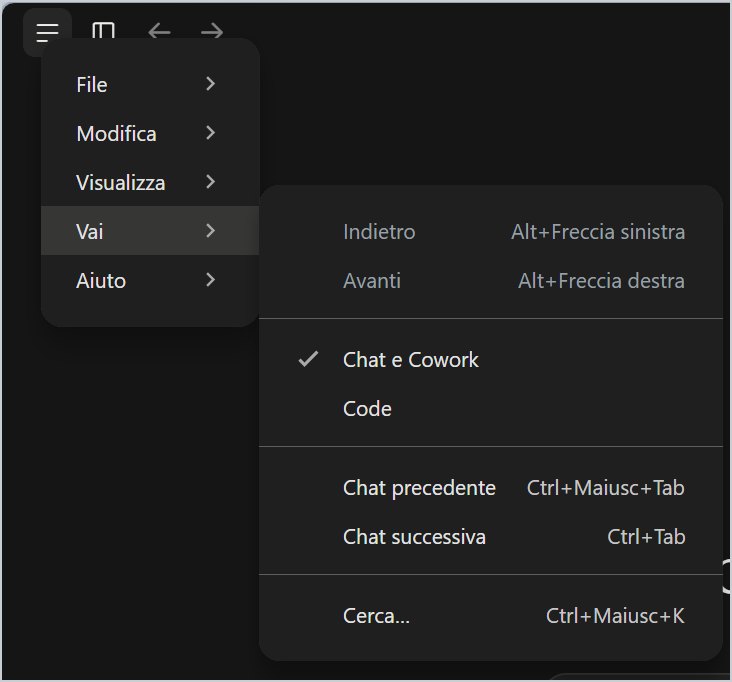This screenshot has width=732, height=682.
Task: Open Cerca... search entry
Action: pos(491,615)
